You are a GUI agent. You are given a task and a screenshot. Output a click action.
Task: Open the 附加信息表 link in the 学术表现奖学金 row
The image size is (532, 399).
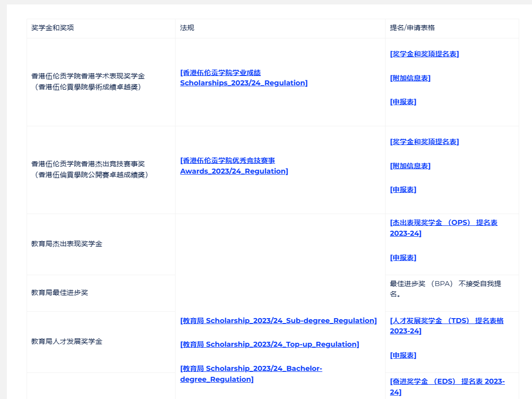point(410,78)
